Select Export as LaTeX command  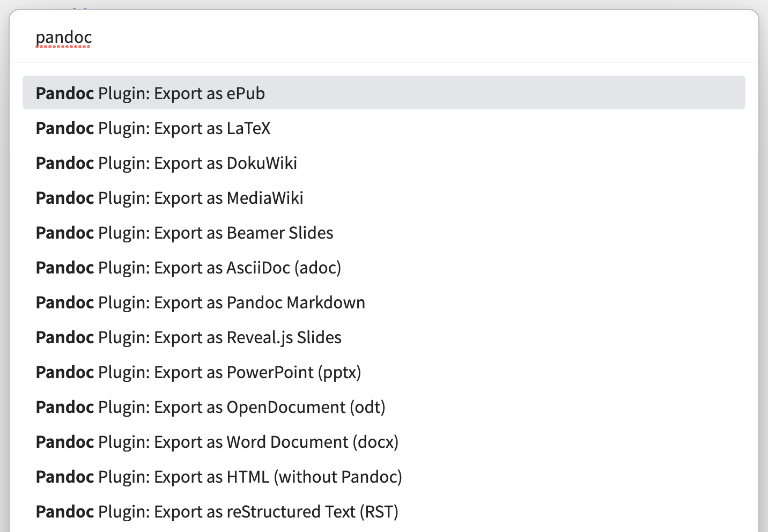[153, 128]
